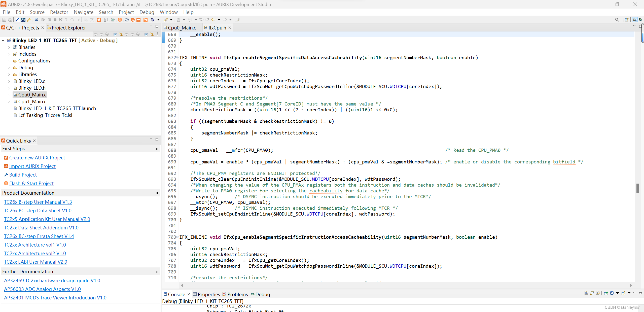Collapse the Blinky_LED_1_KIT_TC265_TFT project node
The image size is (644, 312).
pos(3,41)
